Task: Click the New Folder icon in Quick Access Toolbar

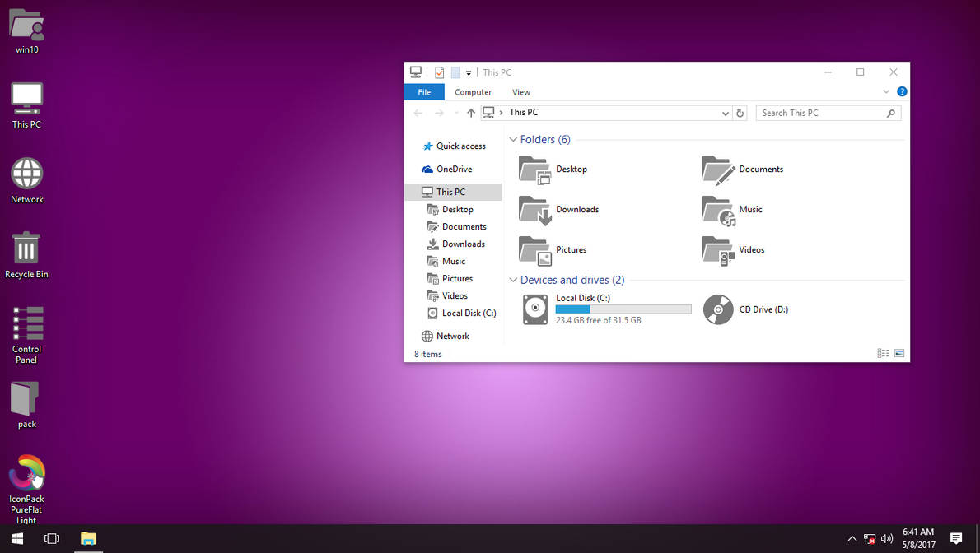Action: 455,72
